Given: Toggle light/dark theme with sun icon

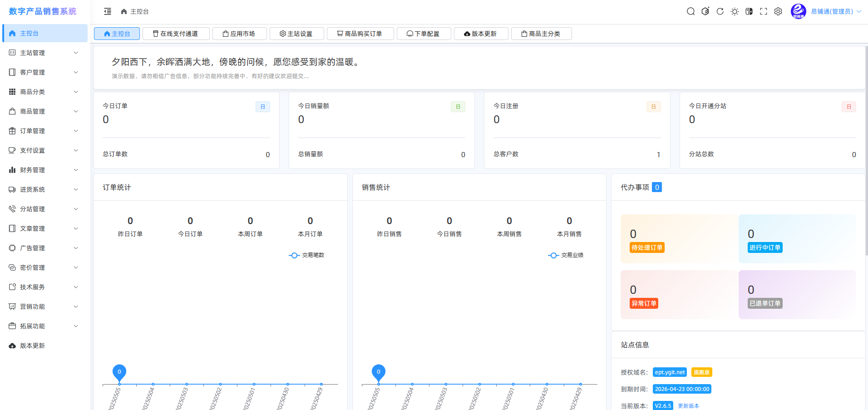Looking at the screenshot, I should 735,11.
